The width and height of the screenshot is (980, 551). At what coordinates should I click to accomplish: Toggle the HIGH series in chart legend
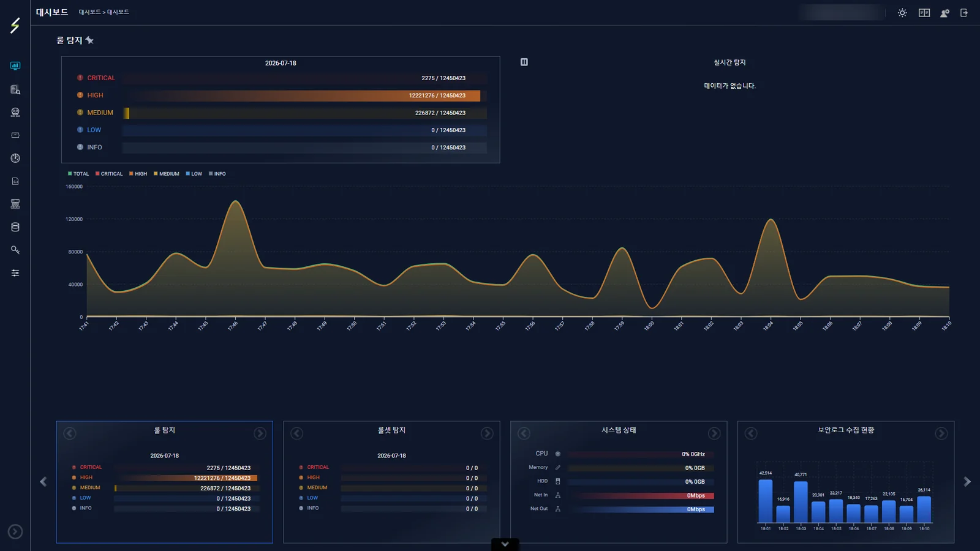click(138, 174)
